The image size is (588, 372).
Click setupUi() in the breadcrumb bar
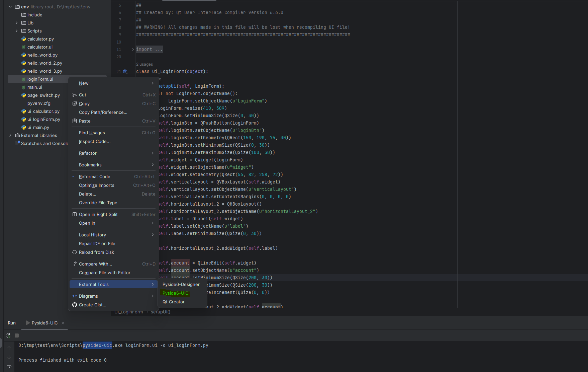coord(161,312)
